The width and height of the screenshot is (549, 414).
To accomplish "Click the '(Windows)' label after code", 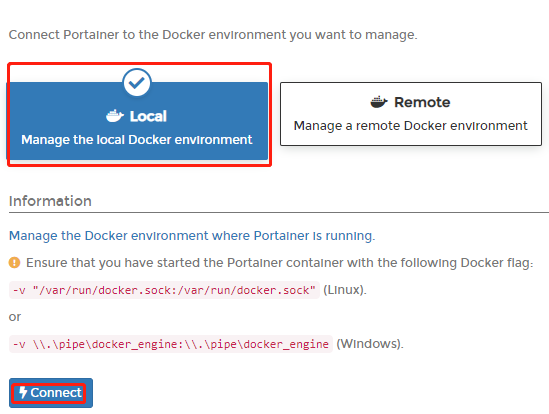I will coord(370,344).
